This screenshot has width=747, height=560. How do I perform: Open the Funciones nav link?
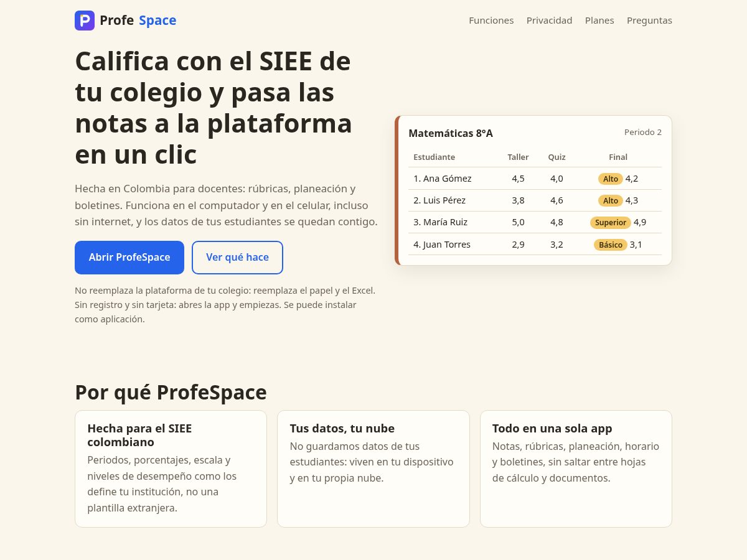(491, 21)
